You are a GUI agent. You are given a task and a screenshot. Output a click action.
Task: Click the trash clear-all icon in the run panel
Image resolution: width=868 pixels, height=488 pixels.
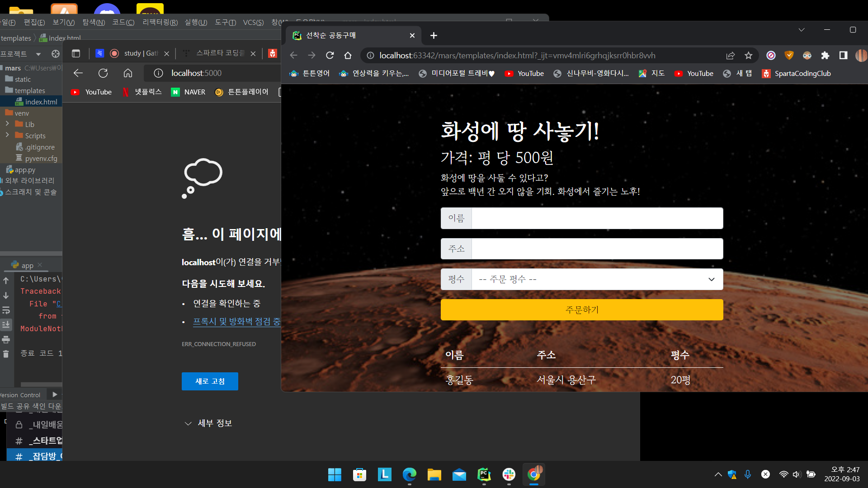[x=6, y=354]
